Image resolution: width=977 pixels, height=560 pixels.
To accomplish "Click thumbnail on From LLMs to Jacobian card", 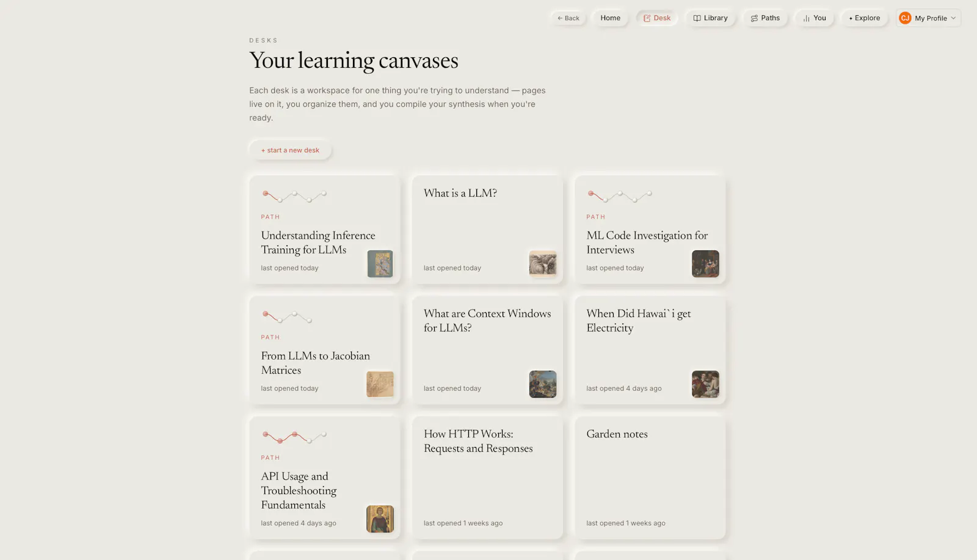I will [x=380, y=384].
